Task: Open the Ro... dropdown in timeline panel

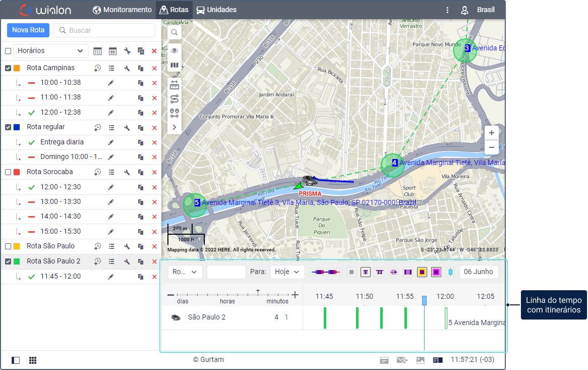Action: [x=185, y=272]
